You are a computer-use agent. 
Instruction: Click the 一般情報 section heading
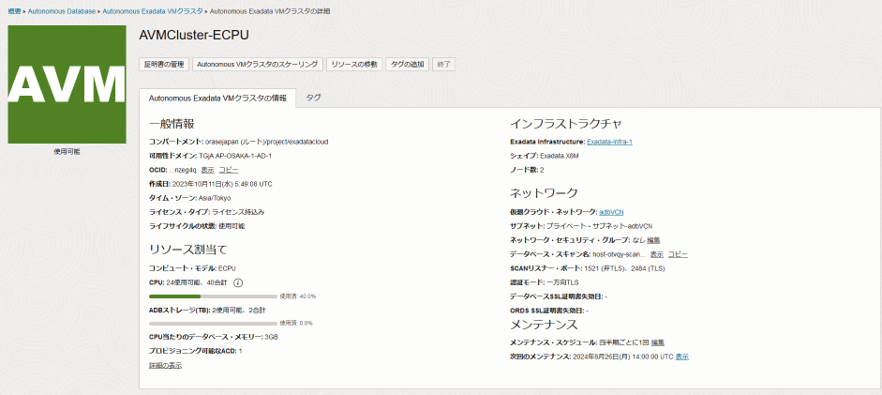click(x=172, y=124)
